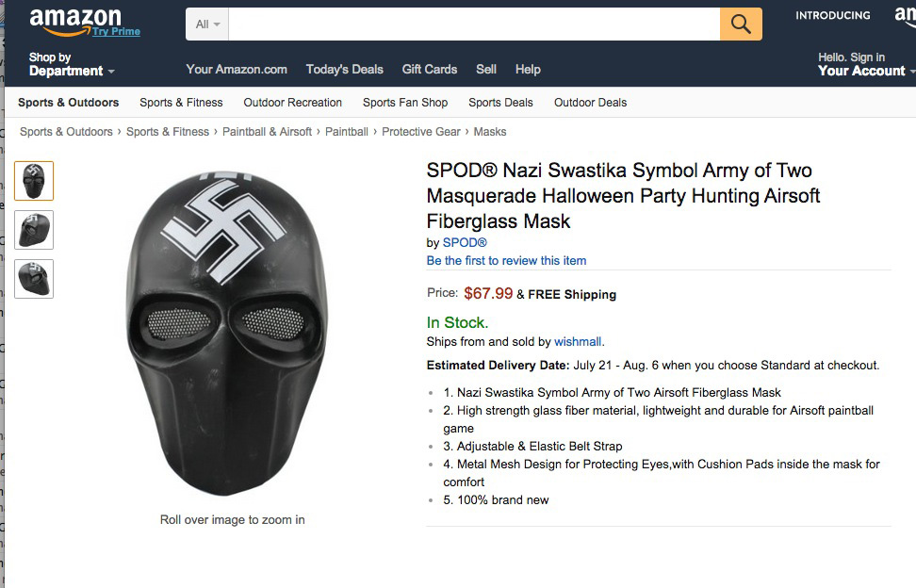
Task: Open Today's Deals in the navigation
Action: [344, 69]
